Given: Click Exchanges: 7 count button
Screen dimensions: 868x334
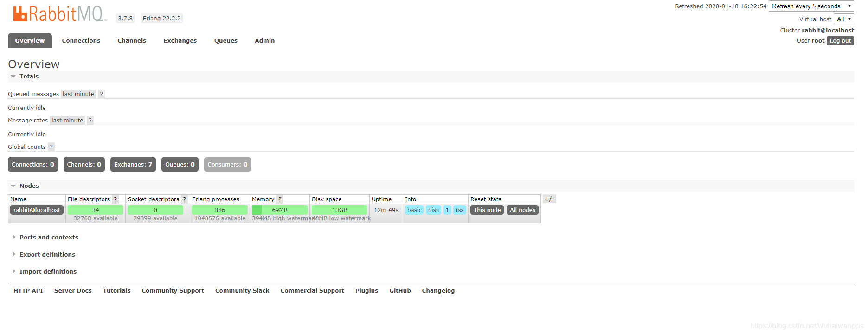Looking at the screenshot, I should pos(133,164).
